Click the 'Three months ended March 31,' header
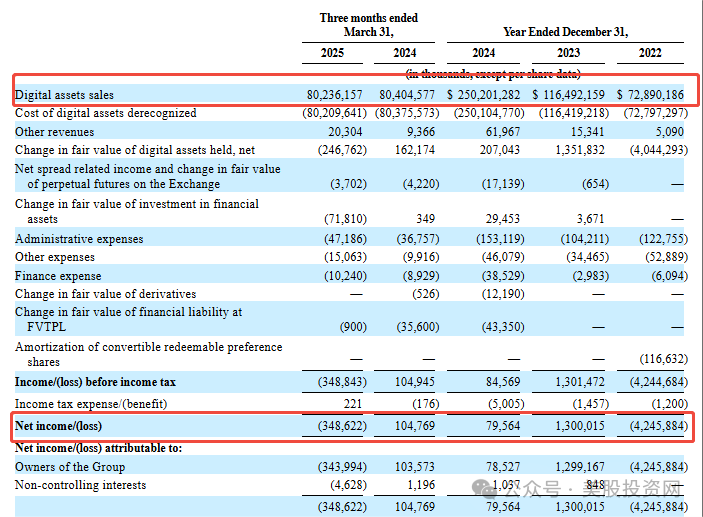703x517 pixels. click(369, 25)
